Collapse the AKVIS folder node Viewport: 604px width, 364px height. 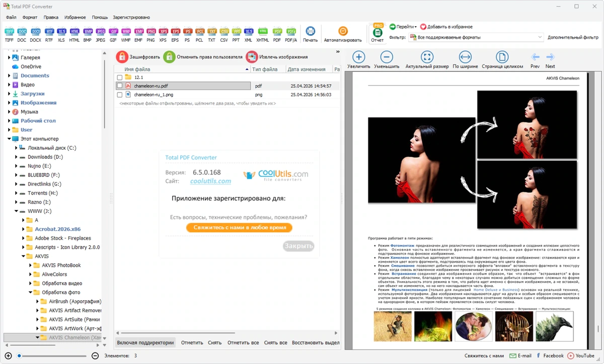[x=23, y=256]
